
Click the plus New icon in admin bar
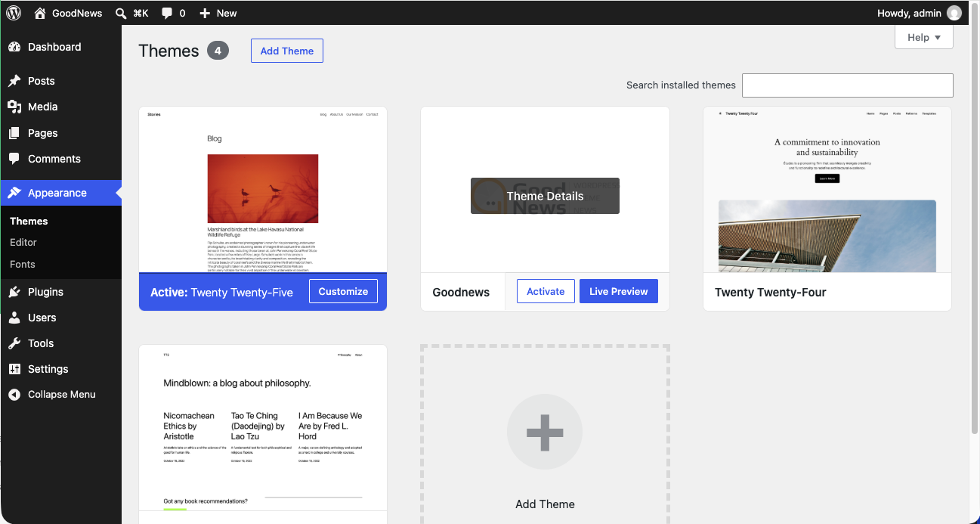click(204, 13)
